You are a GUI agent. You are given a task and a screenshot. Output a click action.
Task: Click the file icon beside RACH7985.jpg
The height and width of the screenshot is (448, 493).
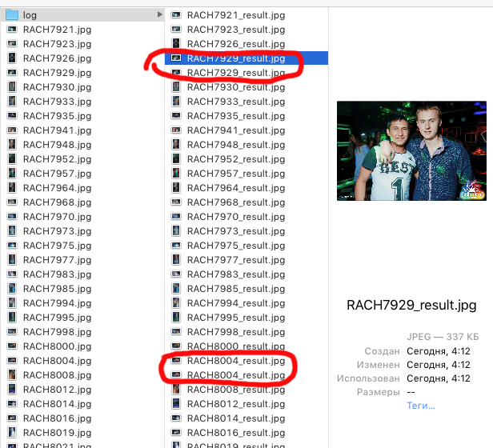coord(12,288)
